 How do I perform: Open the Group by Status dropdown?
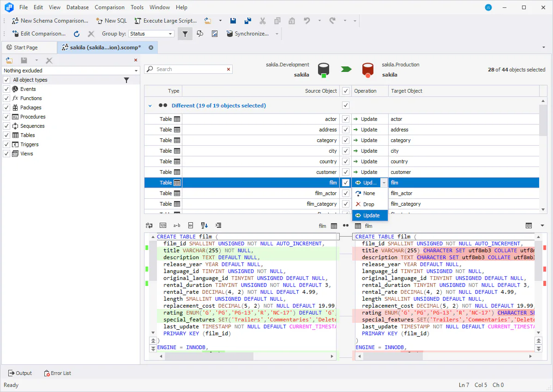coord(170,34)
